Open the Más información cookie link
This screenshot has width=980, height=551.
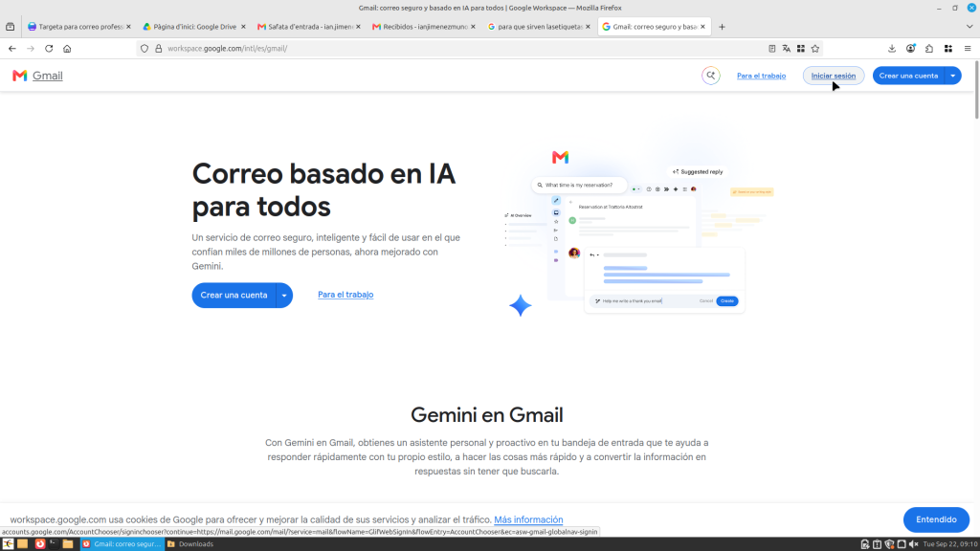(528, 519)
